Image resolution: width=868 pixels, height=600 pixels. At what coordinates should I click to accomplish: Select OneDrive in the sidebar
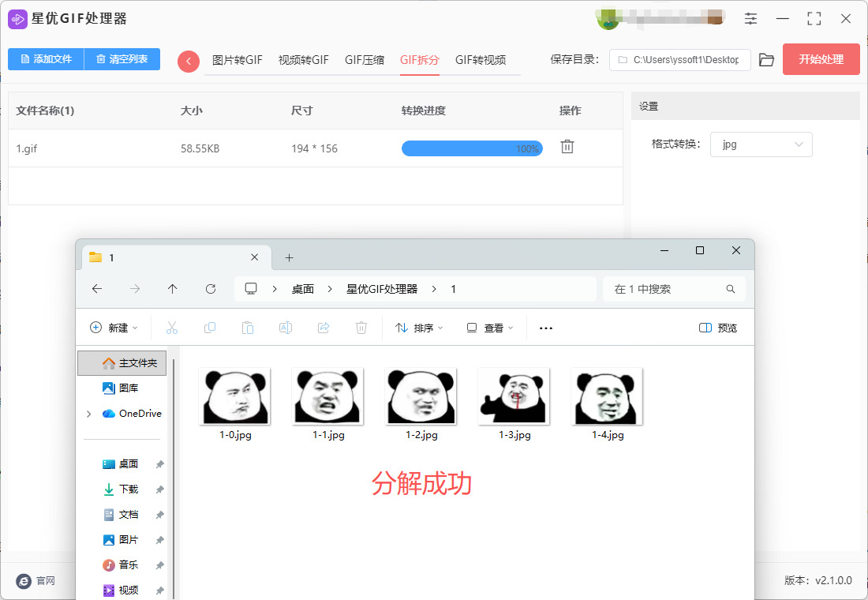133,414
